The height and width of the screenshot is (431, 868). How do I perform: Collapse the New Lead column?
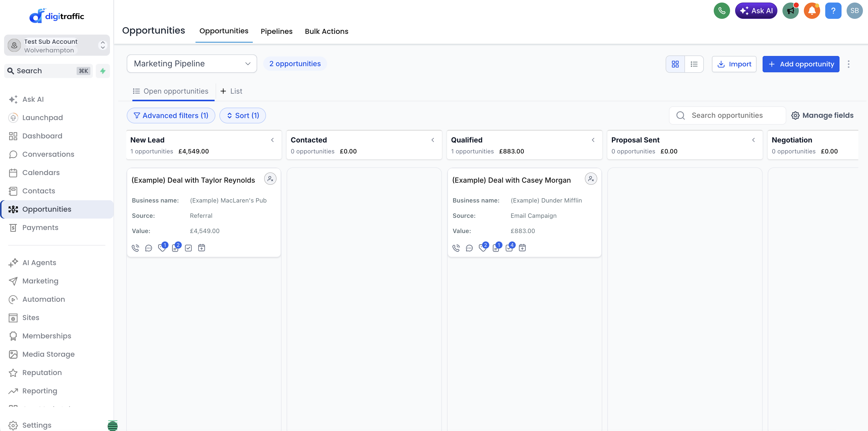(x=272, y=140)
